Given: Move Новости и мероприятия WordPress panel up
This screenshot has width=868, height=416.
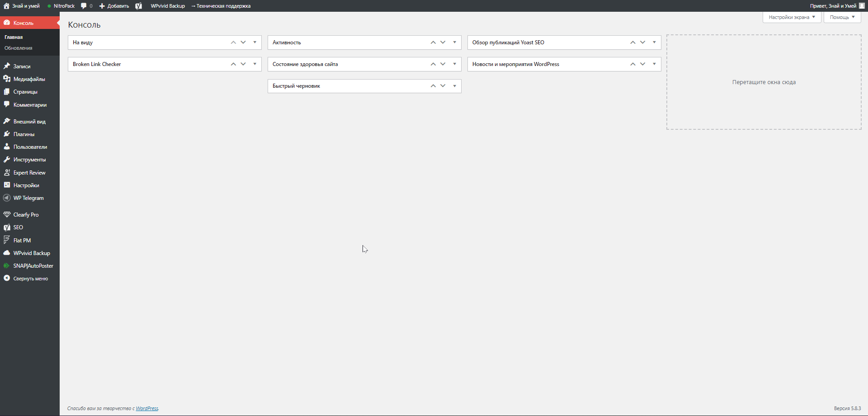Looking at the screenshot, I should tap(633, 64).
